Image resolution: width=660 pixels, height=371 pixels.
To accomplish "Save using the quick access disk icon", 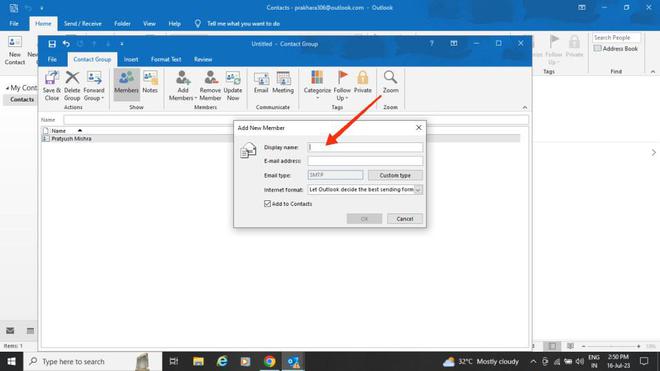I will pos(52,44).
